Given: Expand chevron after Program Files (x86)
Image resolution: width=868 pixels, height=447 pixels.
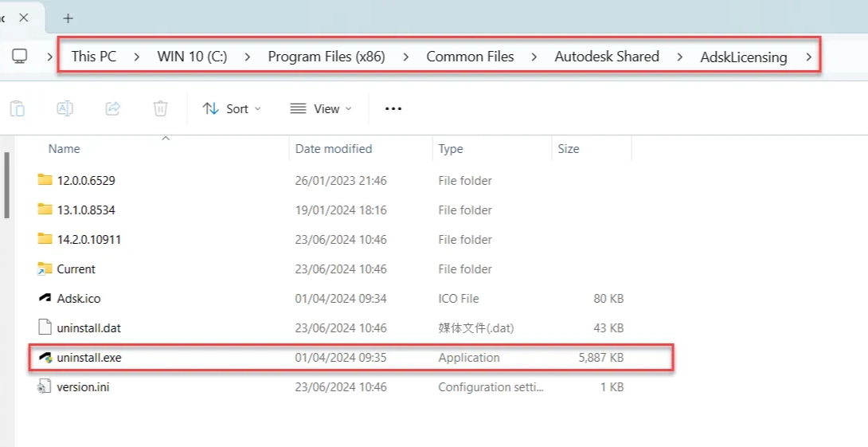Looking at the screenshot, I should pos(406,57).
